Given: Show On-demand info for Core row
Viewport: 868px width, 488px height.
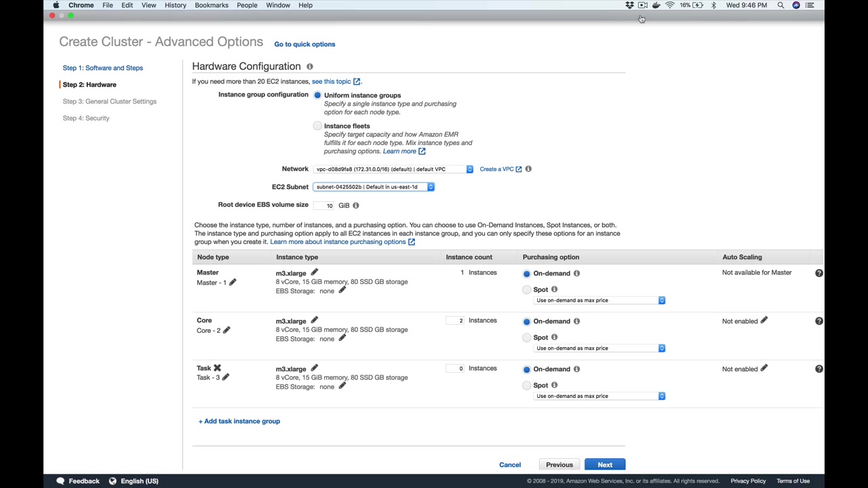Looking at the screenshot, I should (x=576, y=321).
